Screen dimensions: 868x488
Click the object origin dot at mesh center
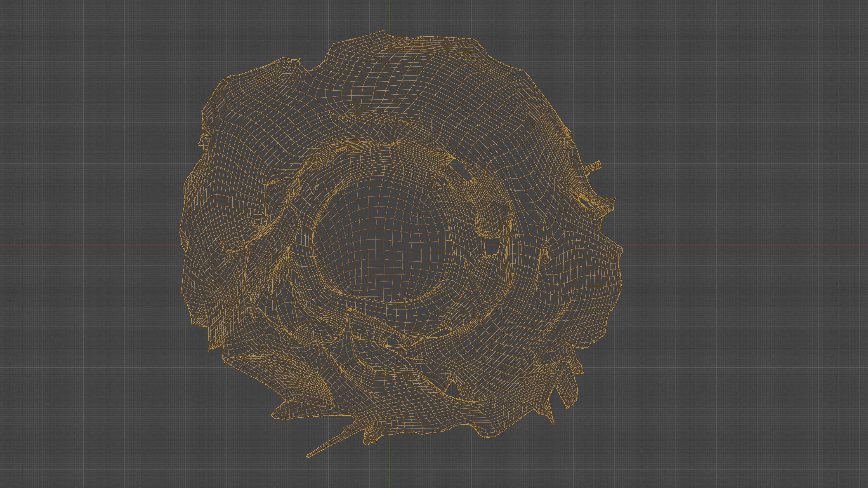click(390, 245)
